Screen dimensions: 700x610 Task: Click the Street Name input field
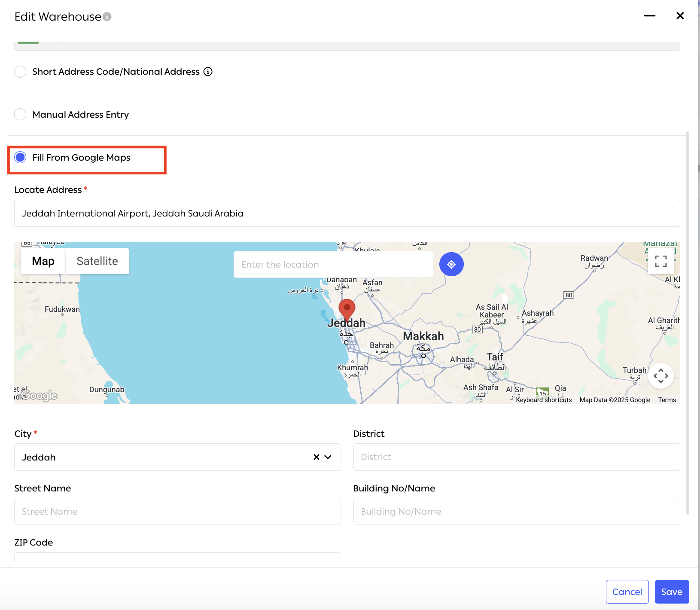[177, 512]
